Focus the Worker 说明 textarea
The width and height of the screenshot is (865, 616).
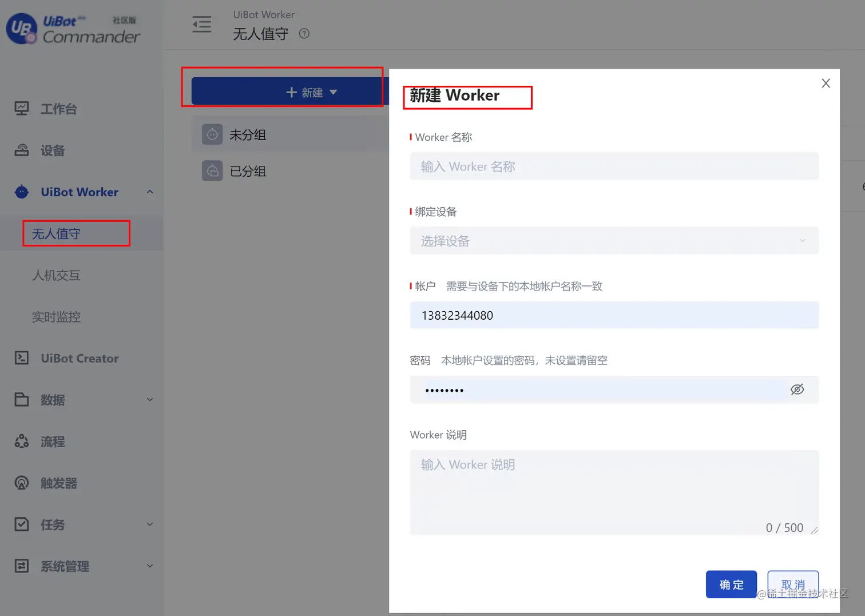click(614, 492)
